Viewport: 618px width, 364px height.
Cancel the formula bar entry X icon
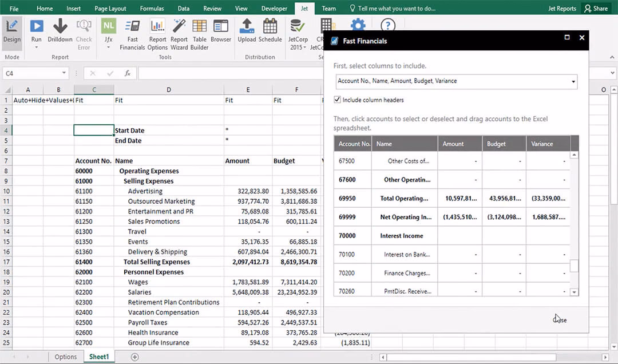tap(93, 73)
